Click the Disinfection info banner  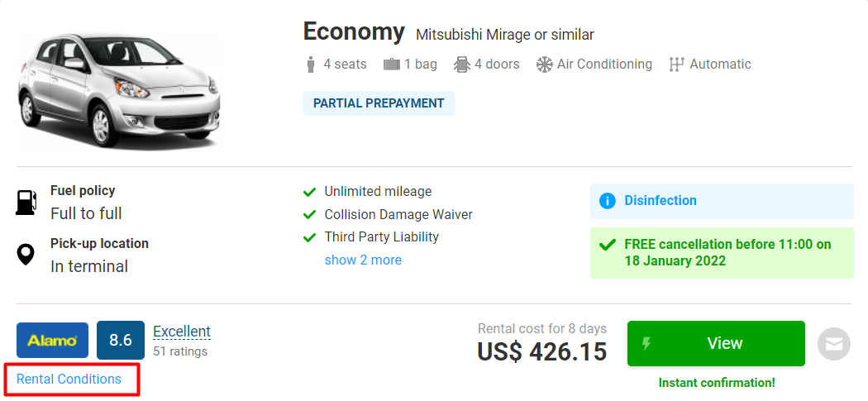(721, 201)
